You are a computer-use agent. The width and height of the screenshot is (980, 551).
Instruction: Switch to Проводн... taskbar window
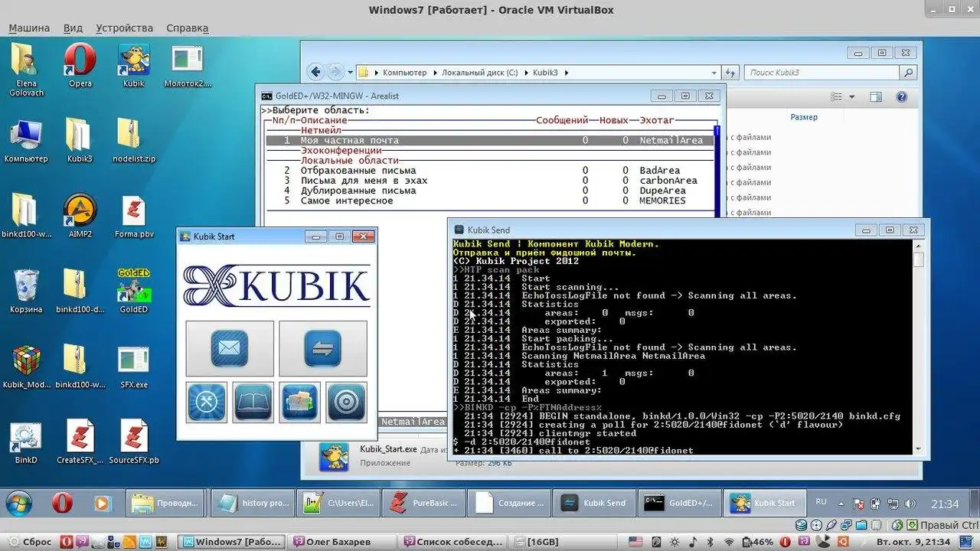tap(165, 504)
